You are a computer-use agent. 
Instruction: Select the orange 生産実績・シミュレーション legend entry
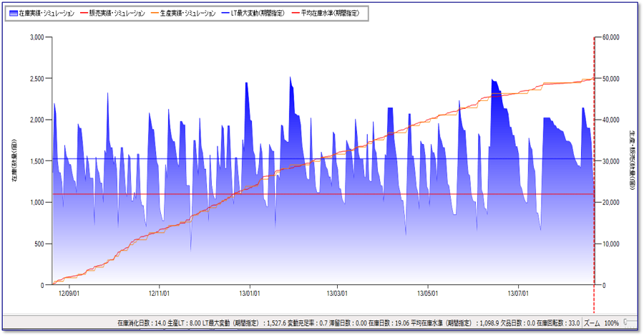click(x=185, y=14)
